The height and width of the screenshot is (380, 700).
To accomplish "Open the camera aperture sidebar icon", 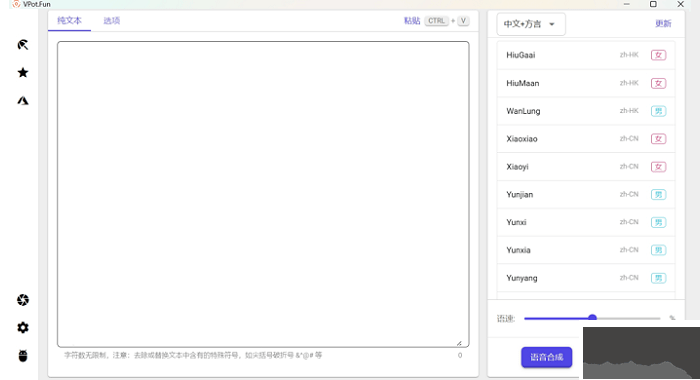I will pos(23,300).
